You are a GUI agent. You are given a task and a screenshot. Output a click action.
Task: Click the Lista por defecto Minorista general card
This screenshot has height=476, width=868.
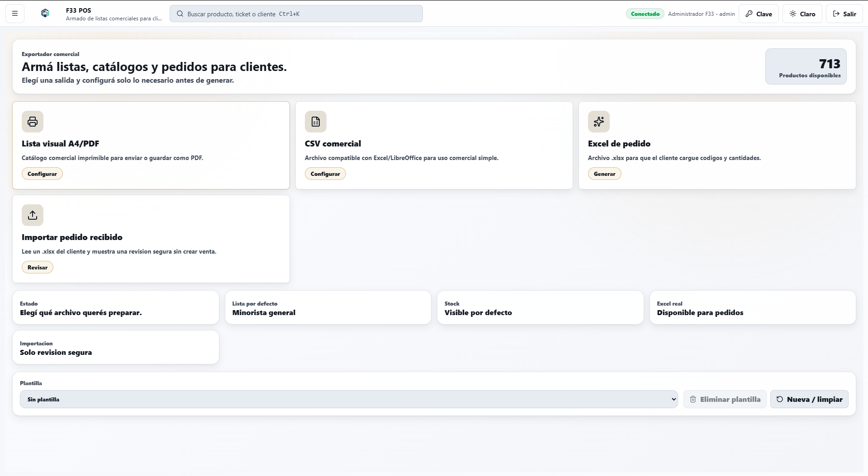[x=328, y=307]
